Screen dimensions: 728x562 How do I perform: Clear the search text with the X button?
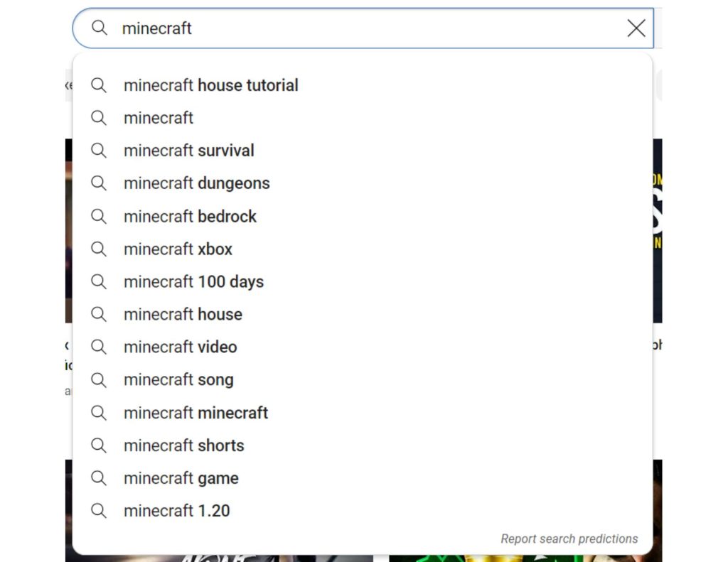point(636,28)
